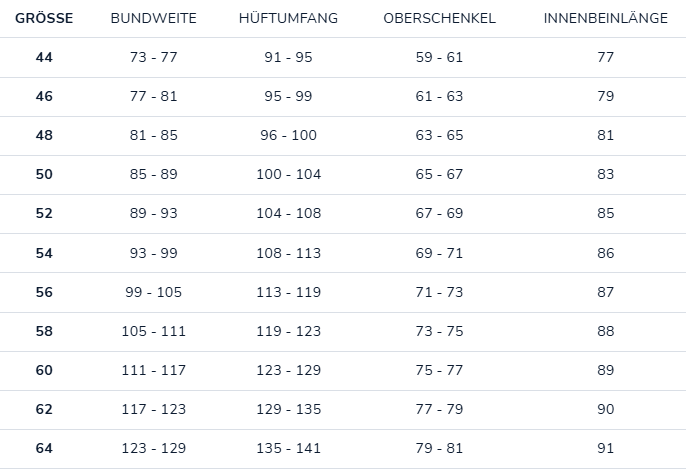
Task: Click the GRÖSSE column header
Action: click(44, 19)
